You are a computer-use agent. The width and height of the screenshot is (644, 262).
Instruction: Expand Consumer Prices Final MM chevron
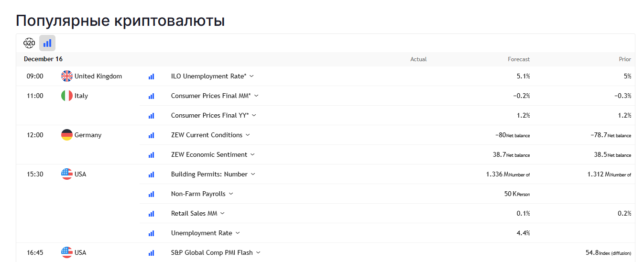[x=256, y=96]
